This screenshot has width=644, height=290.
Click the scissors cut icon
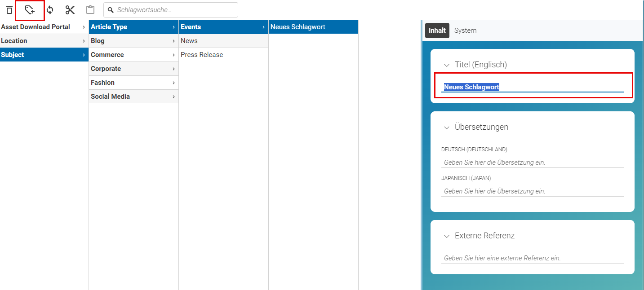point(70,10)
